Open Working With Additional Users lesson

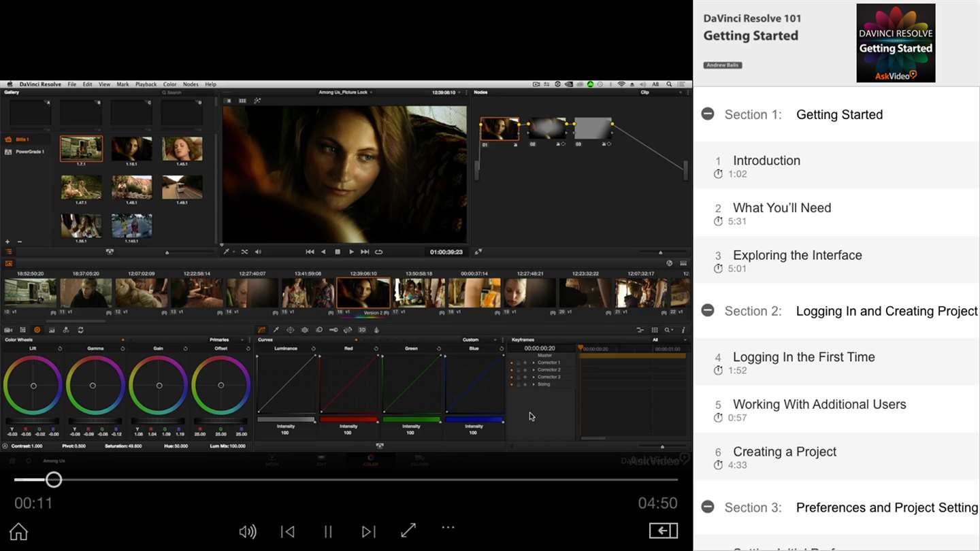(x=836, y=409)
